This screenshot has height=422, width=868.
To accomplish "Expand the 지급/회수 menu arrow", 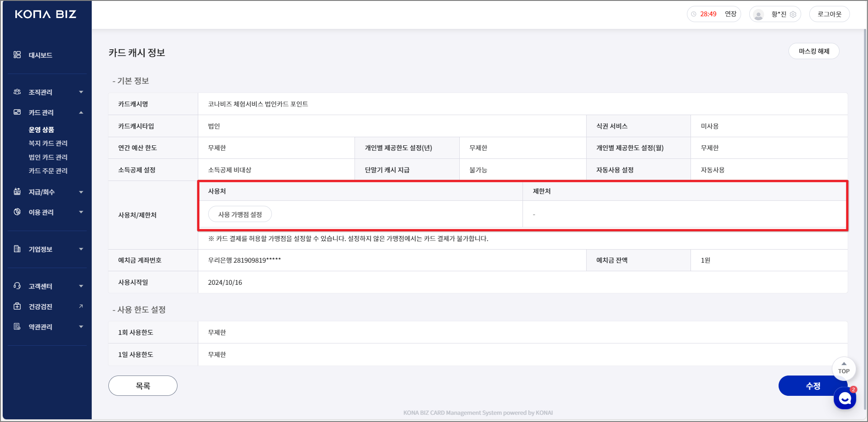I will (81, 192).
